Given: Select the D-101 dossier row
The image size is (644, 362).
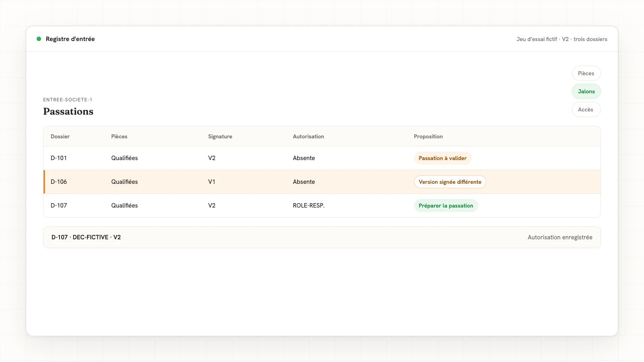Looking at the screenshot, I should point(322,158).
